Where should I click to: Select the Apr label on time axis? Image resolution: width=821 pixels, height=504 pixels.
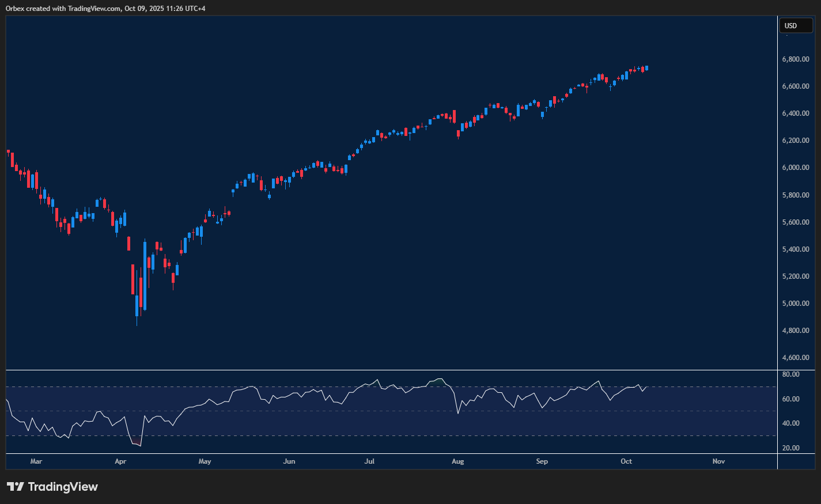pyautogui.click(x=120, y=461)
